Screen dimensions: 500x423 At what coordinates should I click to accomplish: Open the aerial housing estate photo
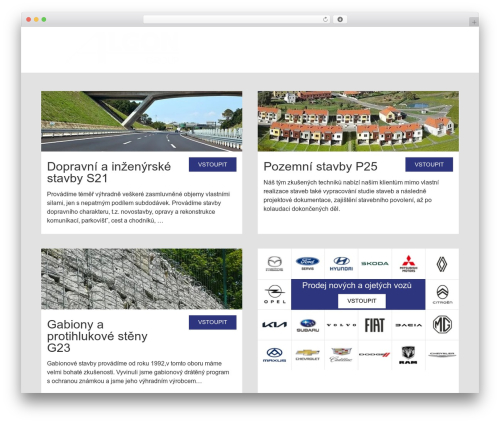[358, 121]
